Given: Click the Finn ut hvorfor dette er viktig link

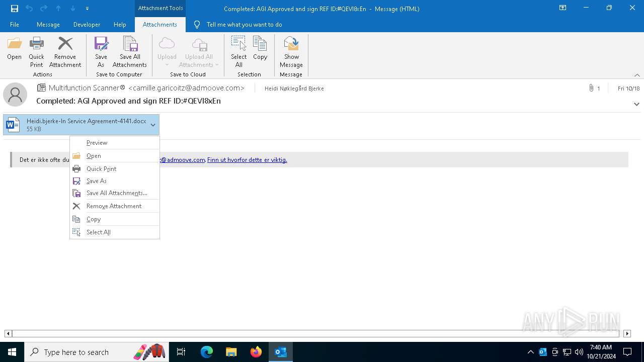Looking at the screenshot, I should pos(247,160).
